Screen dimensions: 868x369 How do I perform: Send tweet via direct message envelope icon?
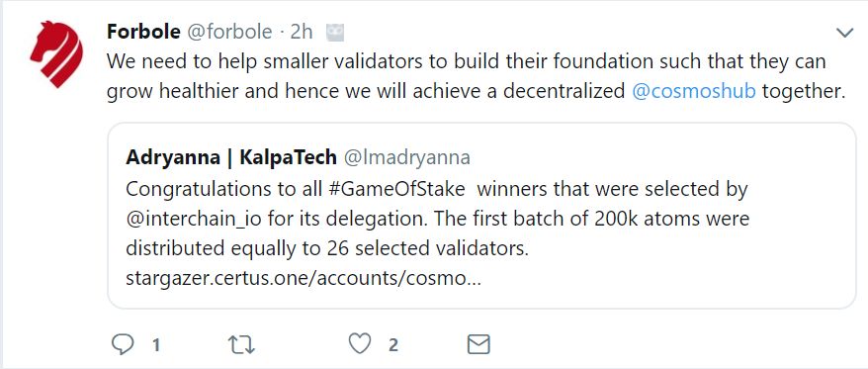pos(478,344)
